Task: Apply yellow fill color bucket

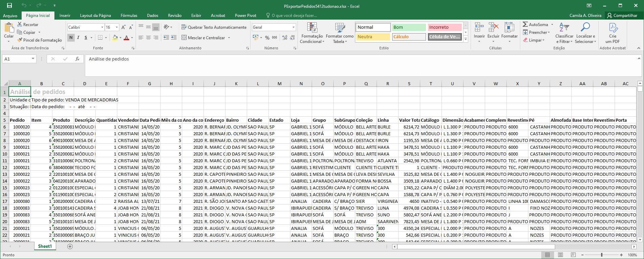Action: pyautogui.click(x=115, y=38)
